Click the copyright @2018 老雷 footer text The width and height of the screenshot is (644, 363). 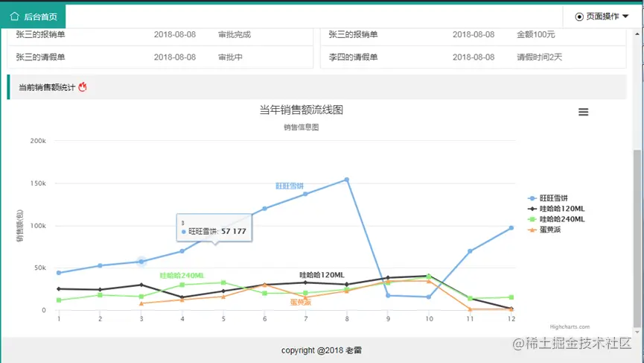click(x=322, y=350)
